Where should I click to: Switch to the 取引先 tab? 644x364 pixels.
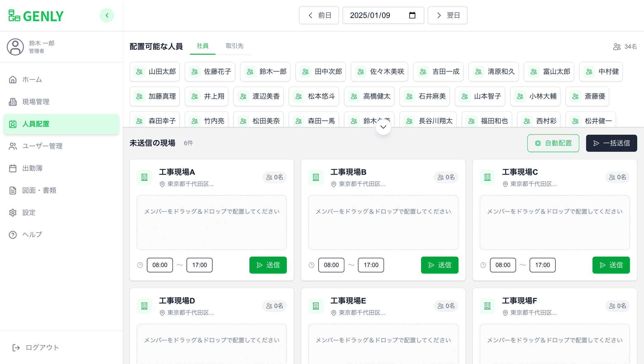[x=234, y=46]
